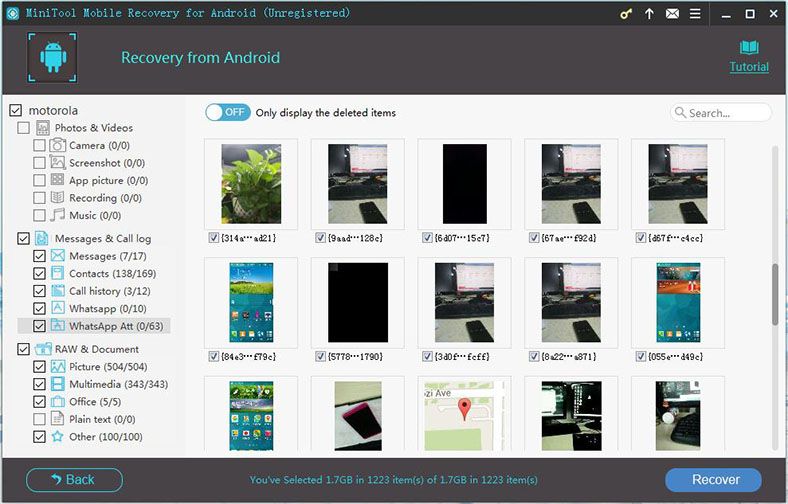Click the Contacts category icon
Image resolution: width=788 pixels, height=504 pixels.
pos(58,273)
